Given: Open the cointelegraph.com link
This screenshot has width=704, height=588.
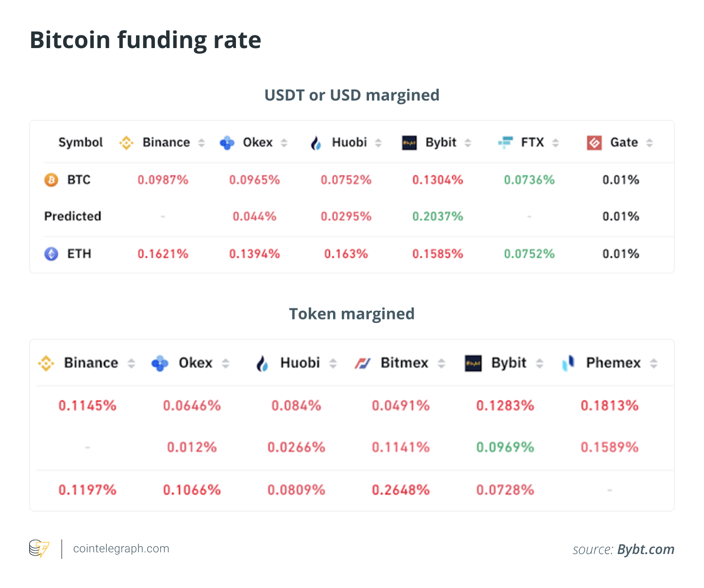Looking at the screenshot, I should click(121, 549).
